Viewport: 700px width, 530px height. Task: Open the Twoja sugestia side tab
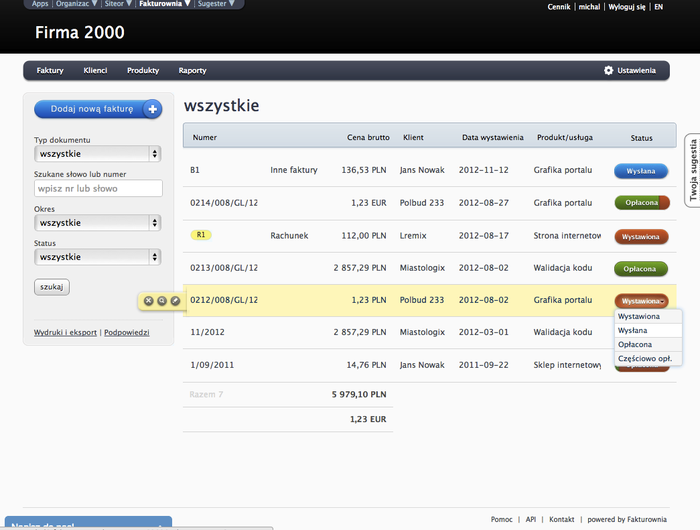(x=692, y=171)
